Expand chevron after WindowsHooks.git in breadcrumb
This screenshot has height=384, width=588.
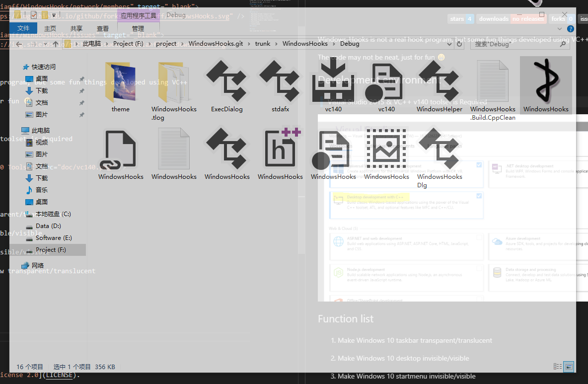(x=249, y=44)
